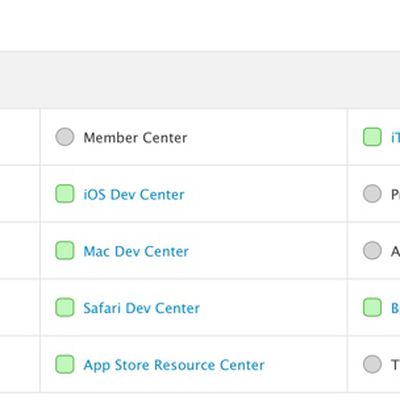Click the green status square beside Mac Dev Center
This screenshot has width=400, height=400.
[65, 250]
